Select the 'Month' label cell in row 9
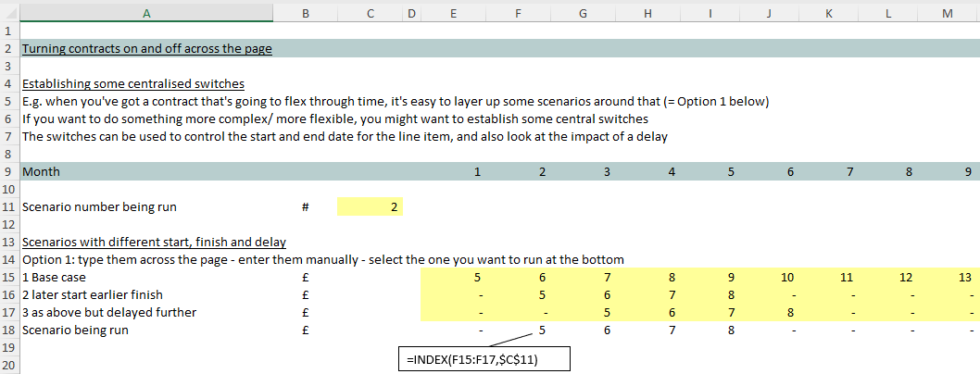This screenshot has height=374, width=980. (40, 172)
